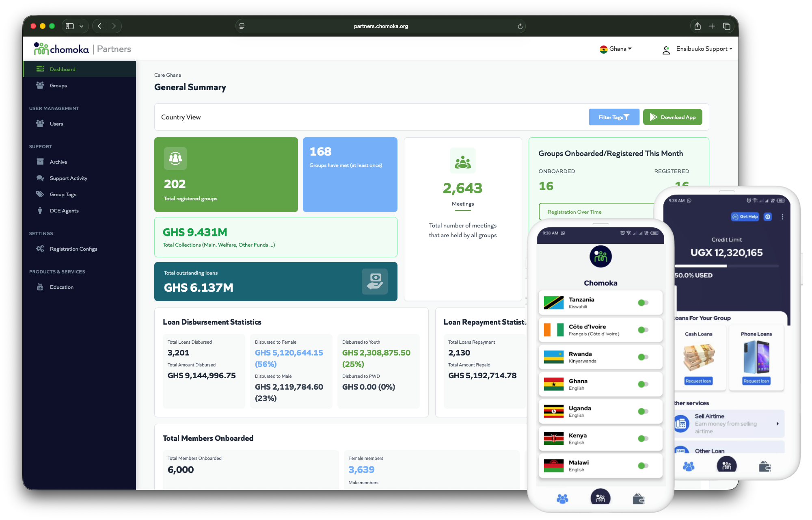Click the Registration Configs gear icon
The width and height of the screenshot is (812, 520).
click(40, 249)
